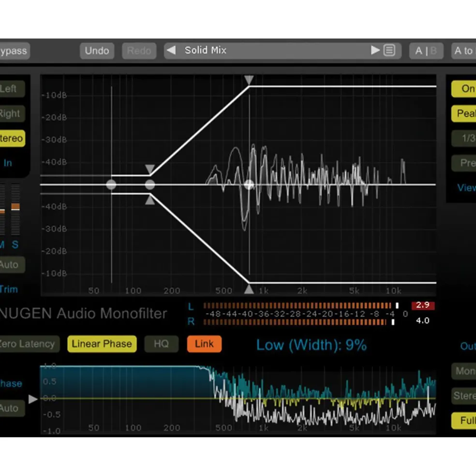Copy settings with the A to B button
This screenshot has width=476, height=476.
click(x=464, y=51)
